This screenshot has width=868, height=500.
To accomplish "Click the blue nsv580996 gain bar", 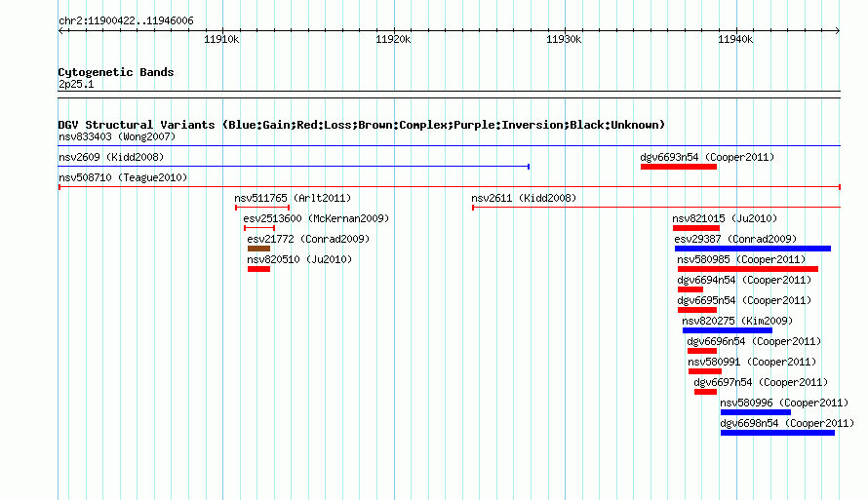I will pyautogui.click(x=756, y=412).
